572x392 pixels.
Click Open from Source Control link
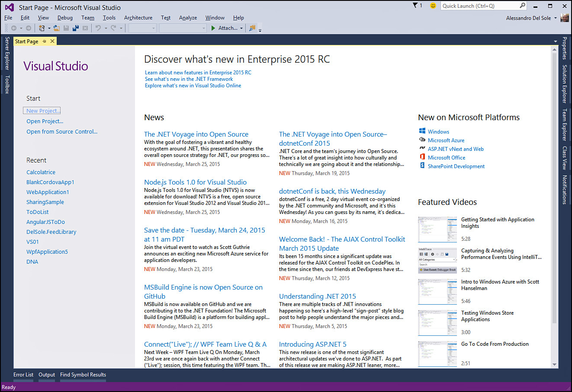[x=62, y=131]
